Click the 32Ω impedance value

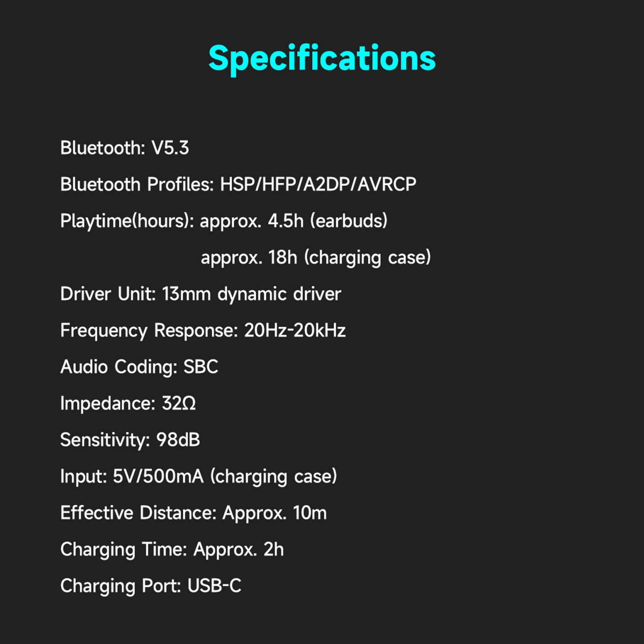(179, 403)
